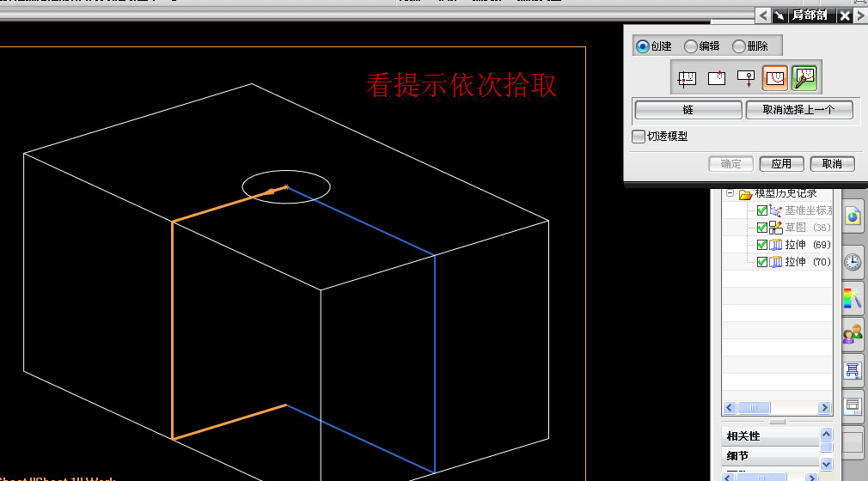
Task: Open the rainbow color palette sidebar tab
Action: (853, 298)
